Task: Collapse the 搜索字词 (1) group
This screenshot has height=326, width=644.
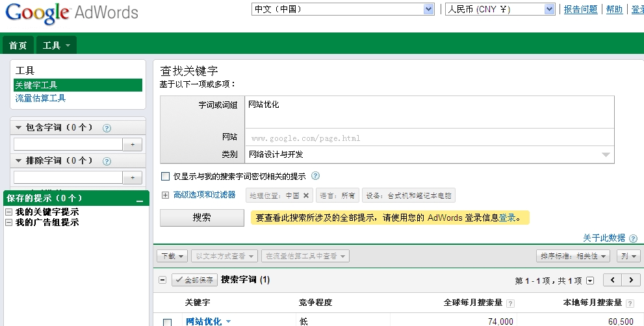Action: pos(162,280)
